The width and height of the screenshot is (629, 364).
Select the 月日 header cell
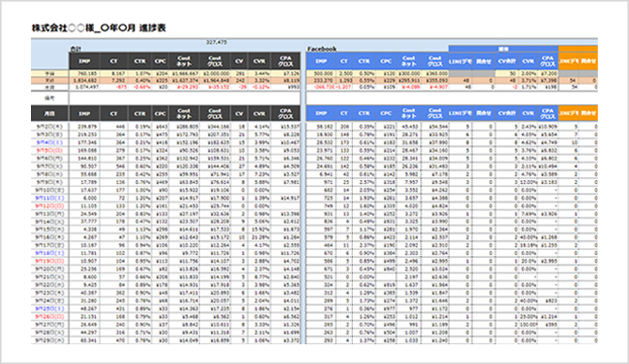tap(50, 114)
